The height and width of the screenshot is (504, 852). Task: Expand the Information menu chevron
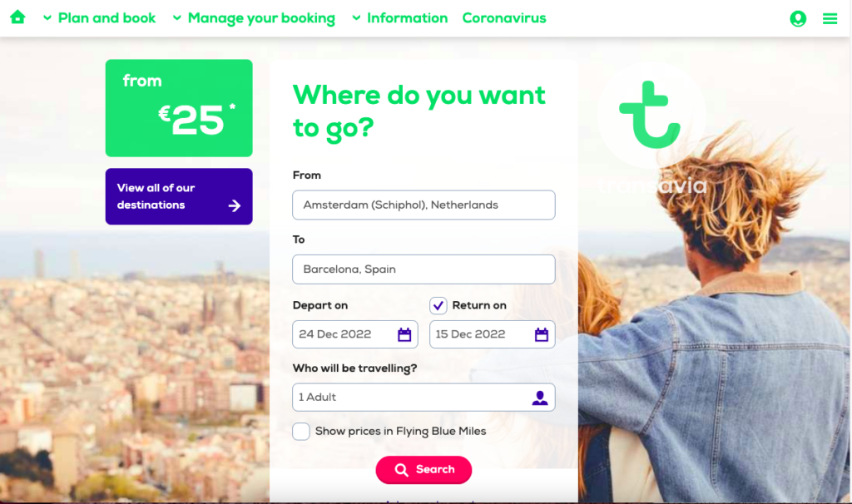coord(356,18)
